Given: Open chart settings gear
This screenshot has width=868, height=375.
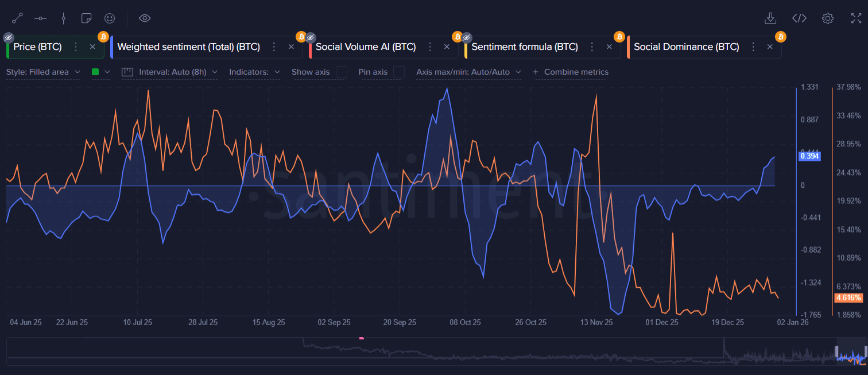Looking at the screenshot, I should pyautogui.click(x=827, y=18).
